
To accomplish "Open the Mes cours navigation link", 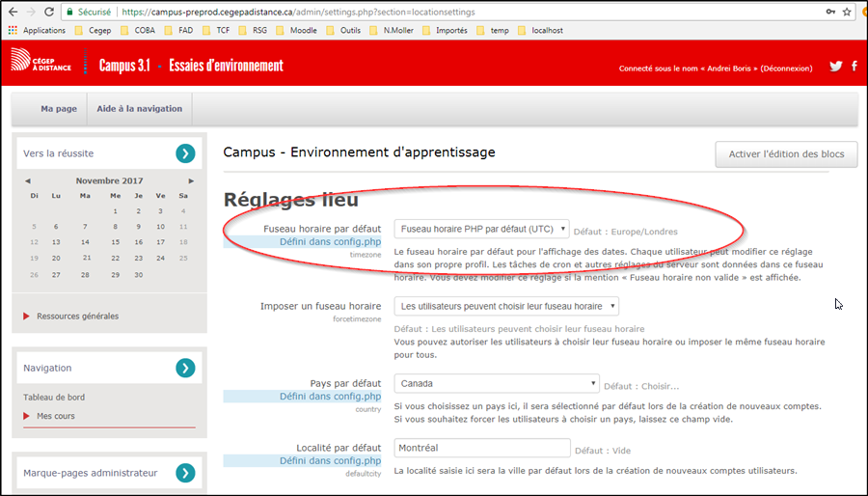I will coord(56,416).
